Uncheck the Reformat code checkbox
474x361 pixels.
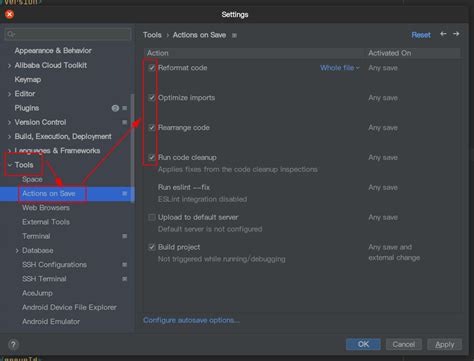coord(152,68)
